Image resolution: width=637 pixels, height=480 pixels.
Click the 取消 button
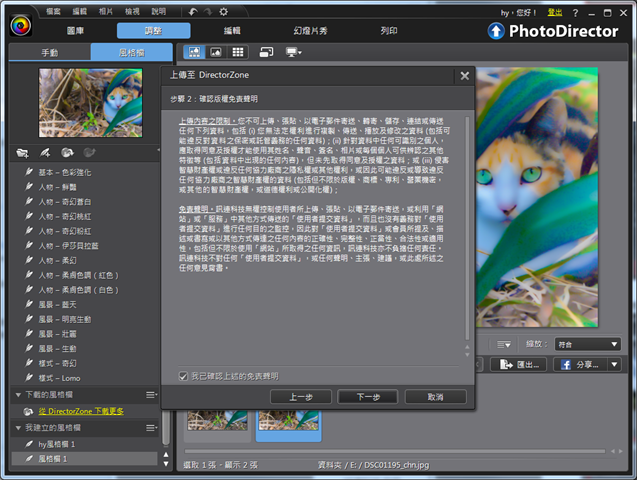436,397
